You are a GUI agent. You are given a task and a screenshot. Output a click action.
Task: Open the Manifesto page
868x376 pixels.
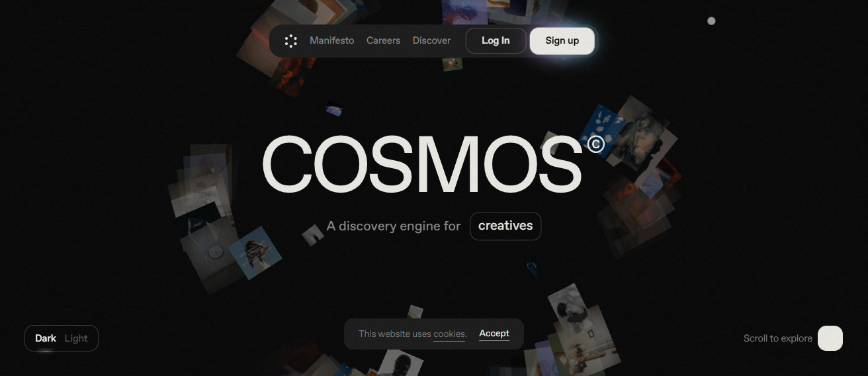click(x=332, y=40)
